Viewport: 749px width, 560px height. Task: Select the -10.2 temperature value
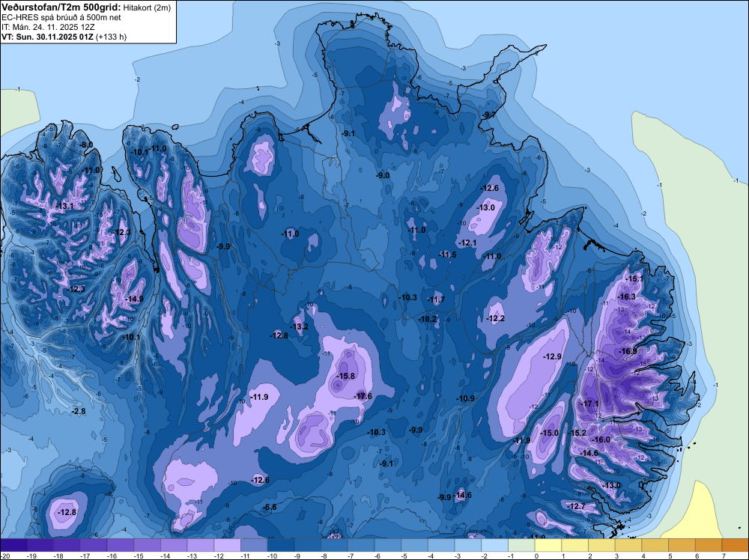click(428, 320)
